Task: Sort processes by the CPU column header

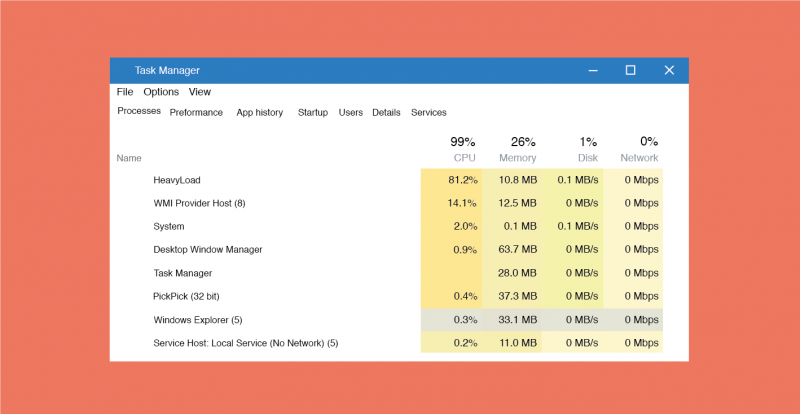Action: pyautogui.click(x=463, y=158)
